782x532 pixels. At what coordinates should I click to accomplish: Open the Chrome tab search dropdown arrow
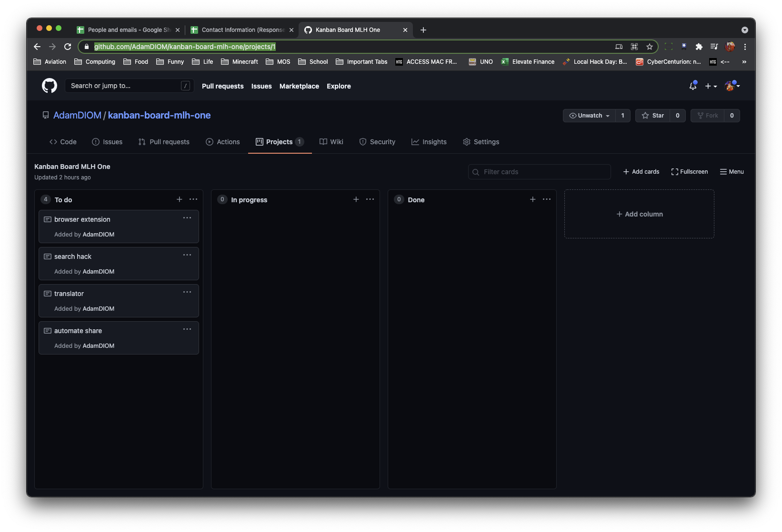[x=745, y=30]
